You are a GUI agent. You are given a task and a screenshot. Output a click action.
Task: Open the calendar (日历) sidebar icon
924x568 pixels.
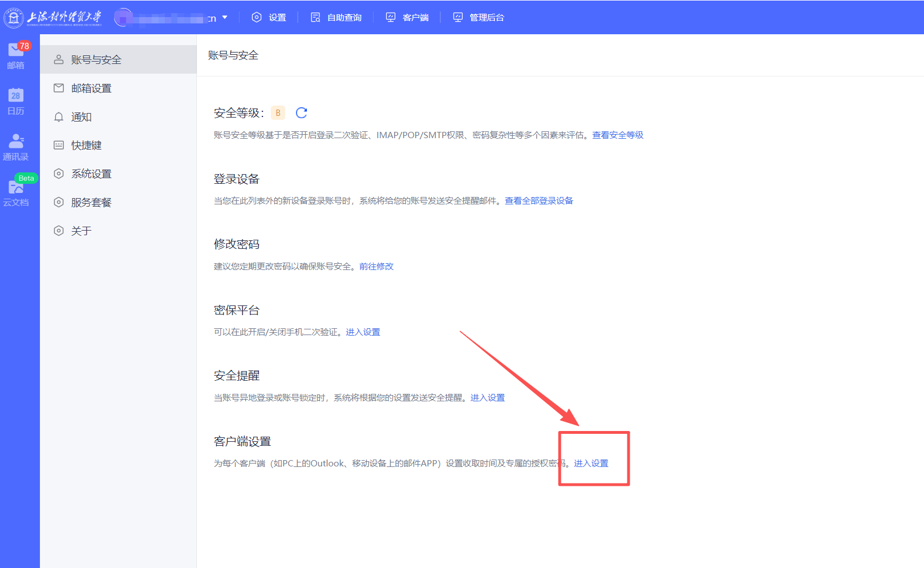coord(16,101)
